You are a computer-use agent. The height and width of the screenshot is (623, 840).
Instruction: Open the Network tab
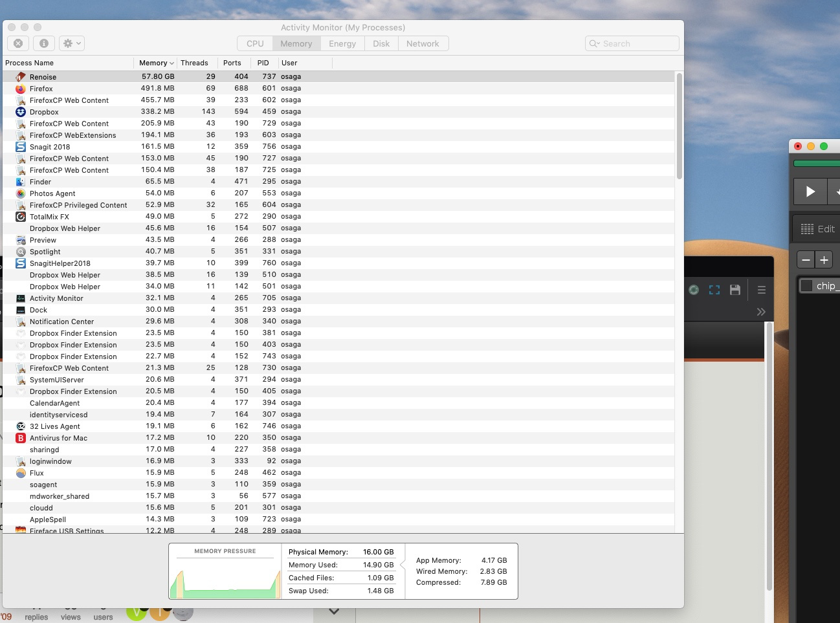(x=423, y=43)
